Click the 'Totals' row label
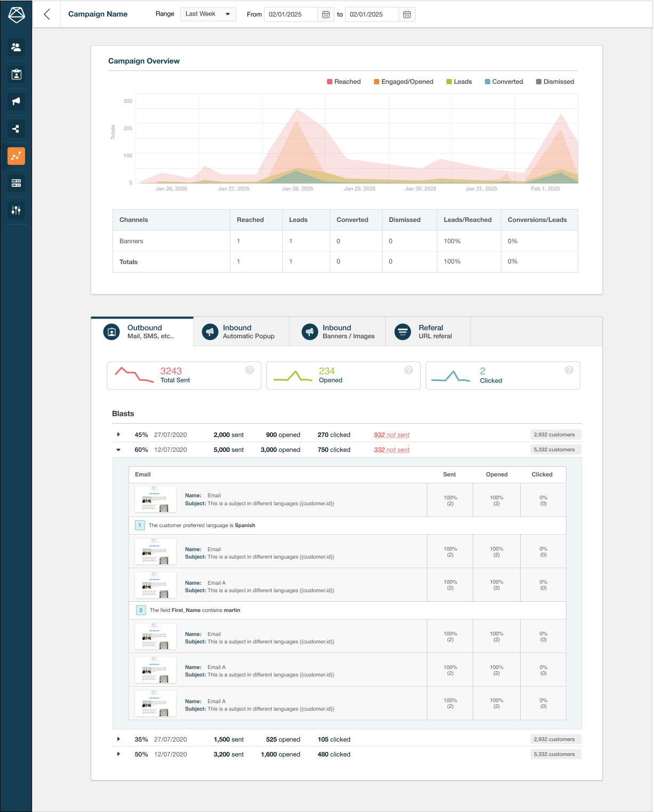Screen dimensions: 654x812 [129, 262]
